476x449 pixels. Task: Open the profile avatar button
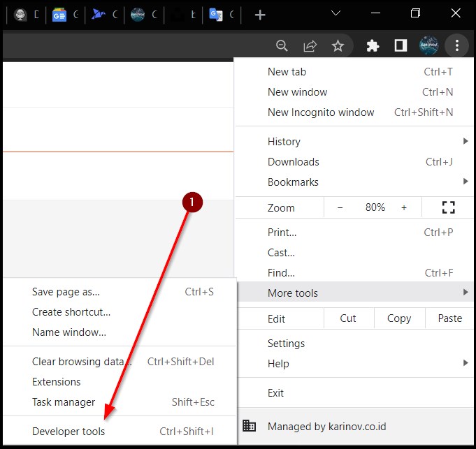pos(428,46)
